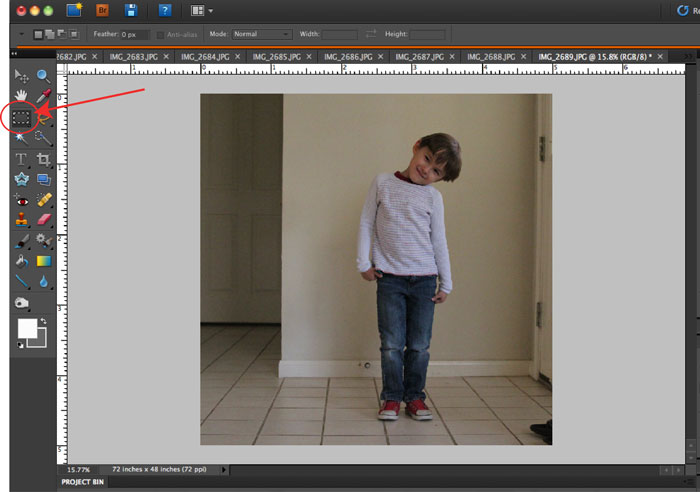This screenshot has width=700, height=492.
Task: Set the background color swatch
Action: coord(41,342)
